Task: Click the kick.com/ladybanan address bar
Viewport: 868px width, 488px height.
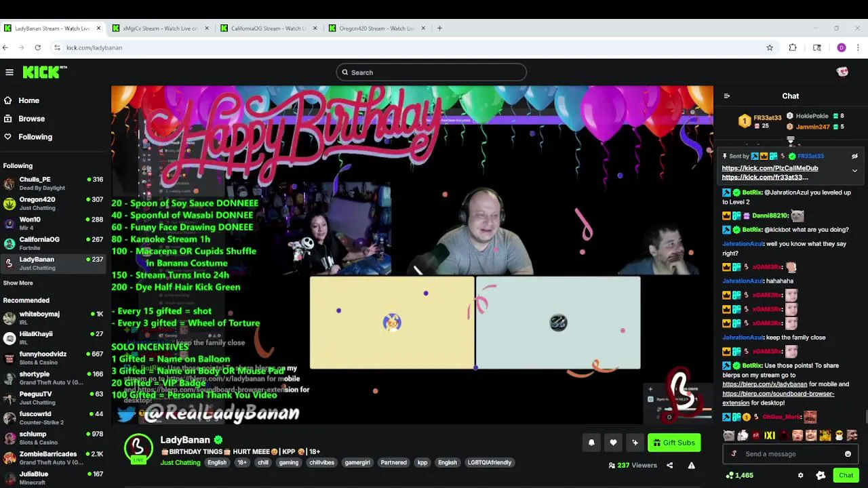Action: coord(407,47)
